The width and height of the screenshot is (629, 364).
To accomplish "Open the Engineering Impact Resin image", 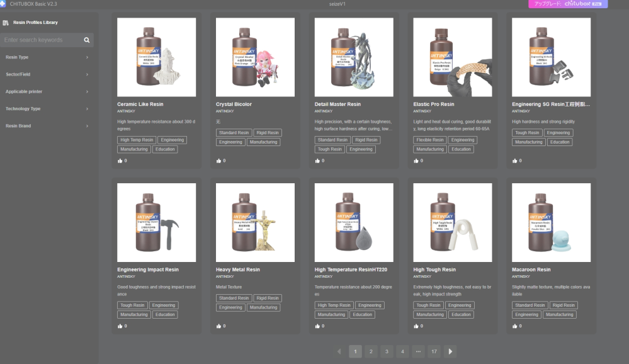I will click(x=156, y=223).
